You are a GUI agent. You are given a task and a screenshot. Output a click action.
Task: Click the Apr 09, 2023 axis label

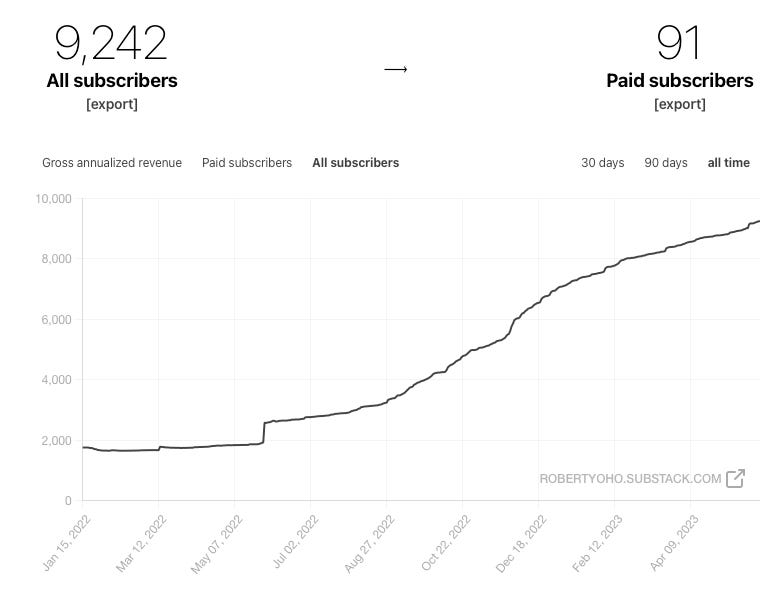[674, 543]
